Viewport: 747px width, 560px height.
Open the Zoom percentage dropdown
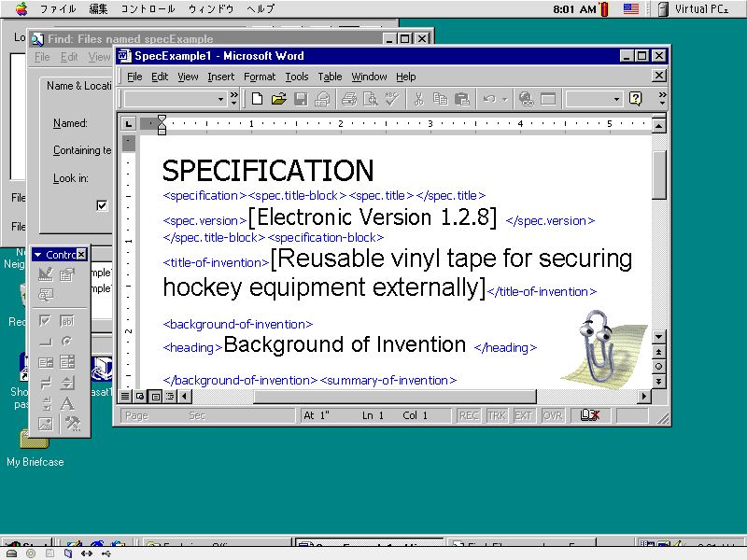(x=616, y=99)
